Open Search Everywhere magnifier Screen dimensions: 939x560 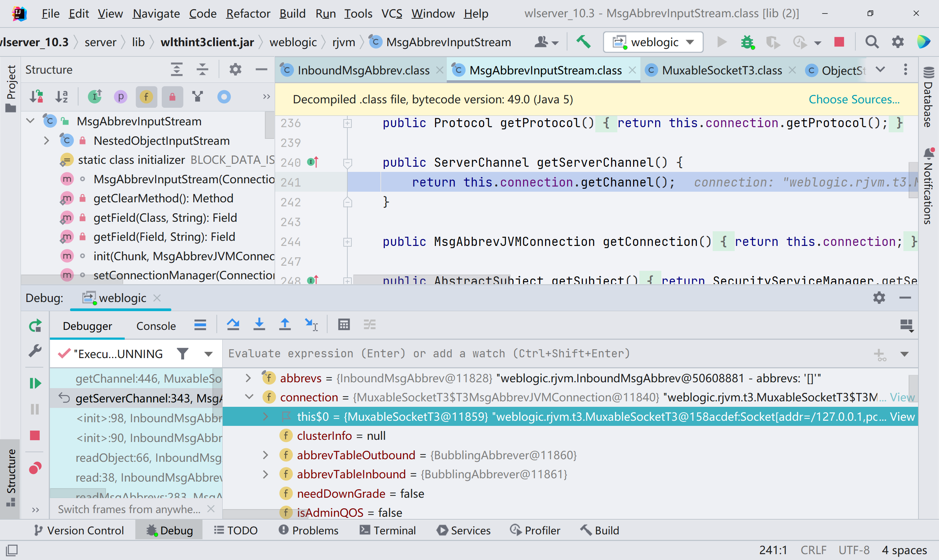click(x=872, y=42)
